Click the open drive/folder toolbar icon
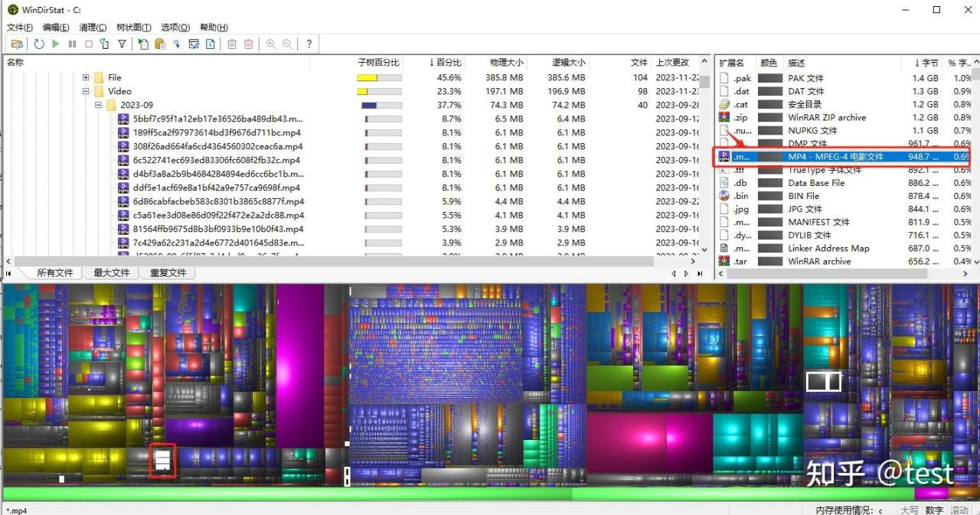Screen dimensions: 980x515 coord(17,44)
